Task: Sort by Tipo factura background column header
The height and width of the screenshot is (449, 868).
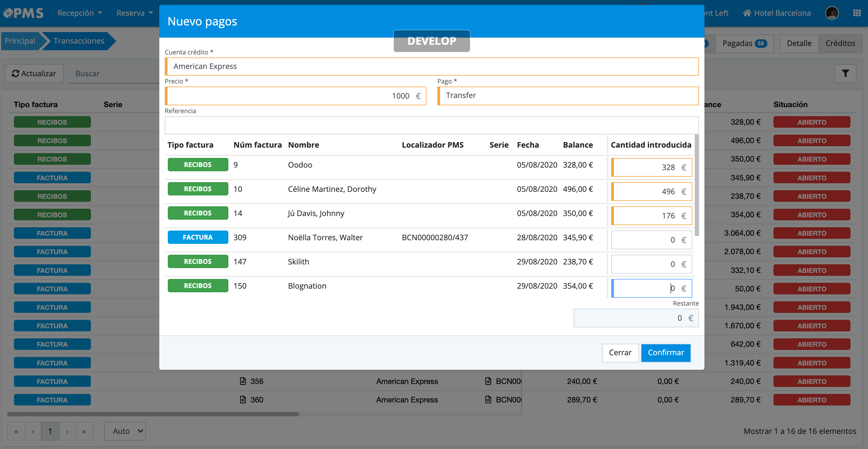Action: 36,105
